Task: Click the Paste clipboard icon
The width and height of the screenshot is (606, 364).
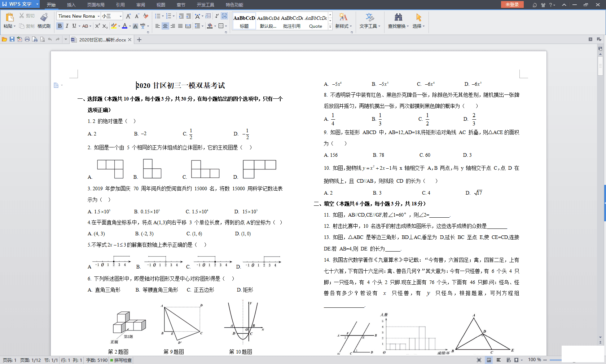Action: point(10,17)
